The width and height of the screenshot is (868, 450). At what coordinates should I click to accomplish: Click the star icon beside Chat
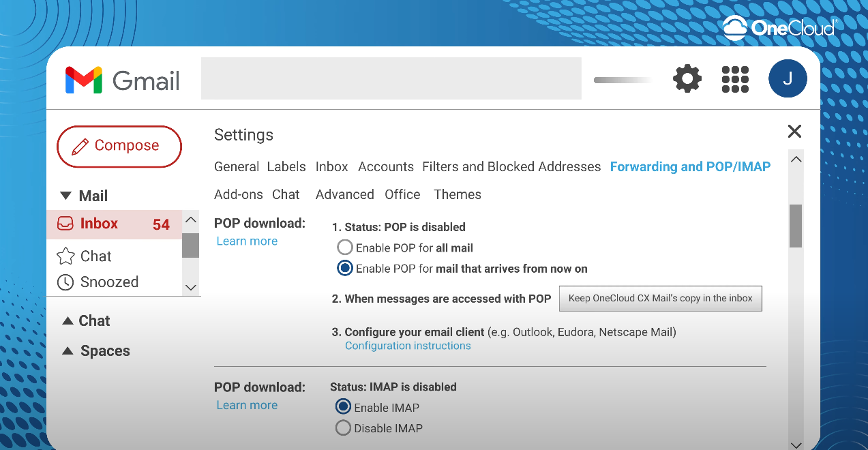coord(65,256)
